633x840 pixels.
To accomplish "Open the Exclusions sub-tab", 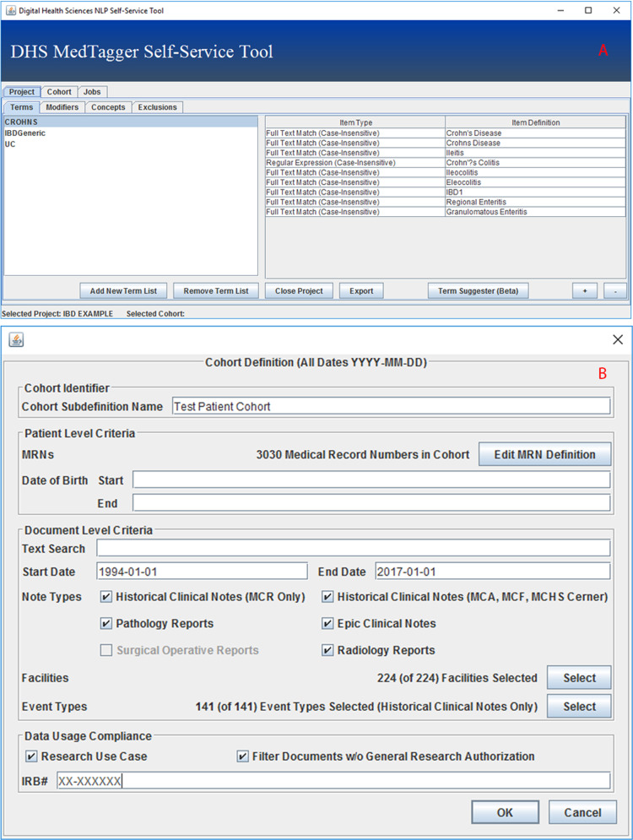I will pyautogui.click(x=157, y=107).
